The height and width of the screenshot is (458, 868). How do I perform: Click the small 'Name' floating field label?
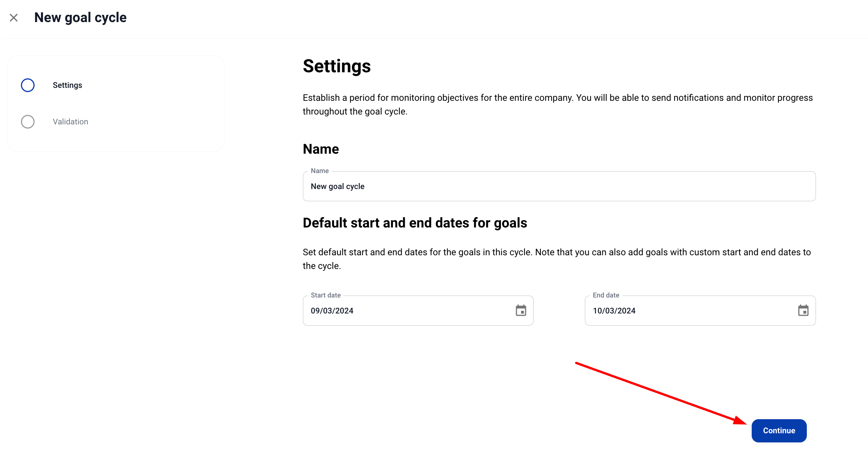click(320, 171)
